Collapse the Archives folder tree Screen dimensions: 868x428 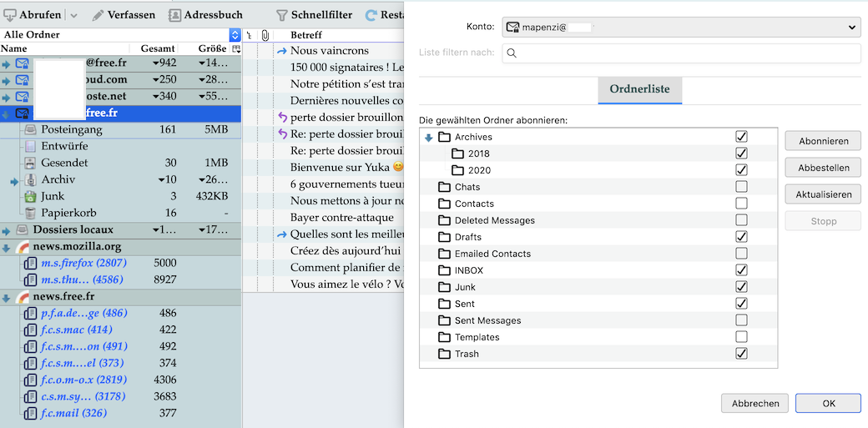tap(428, 138)
